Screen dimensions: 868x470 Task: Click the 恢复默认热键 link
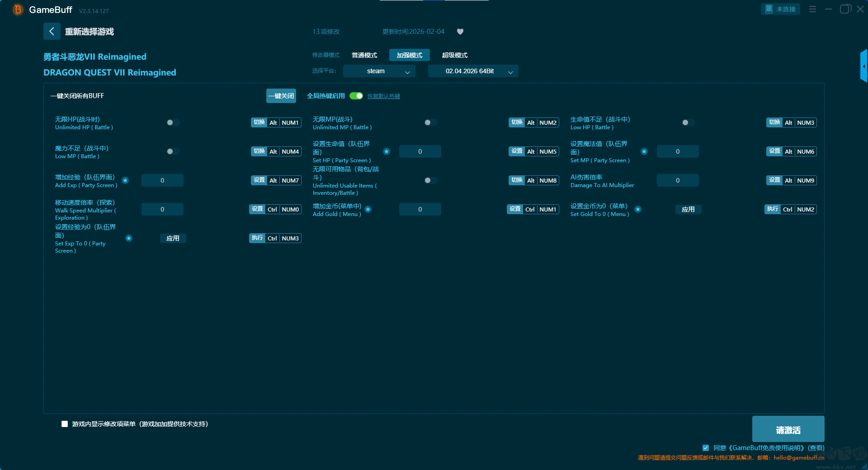coord(383,96)
